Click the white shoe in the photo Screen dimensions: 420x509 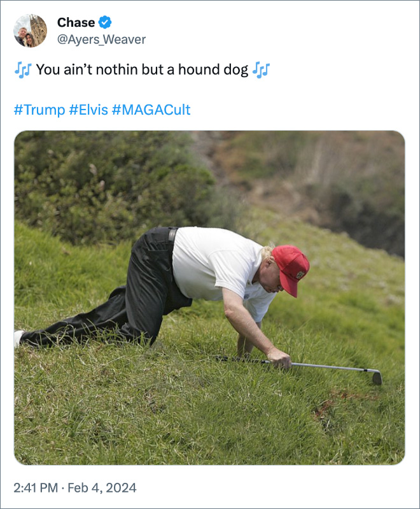click(18, 338)
